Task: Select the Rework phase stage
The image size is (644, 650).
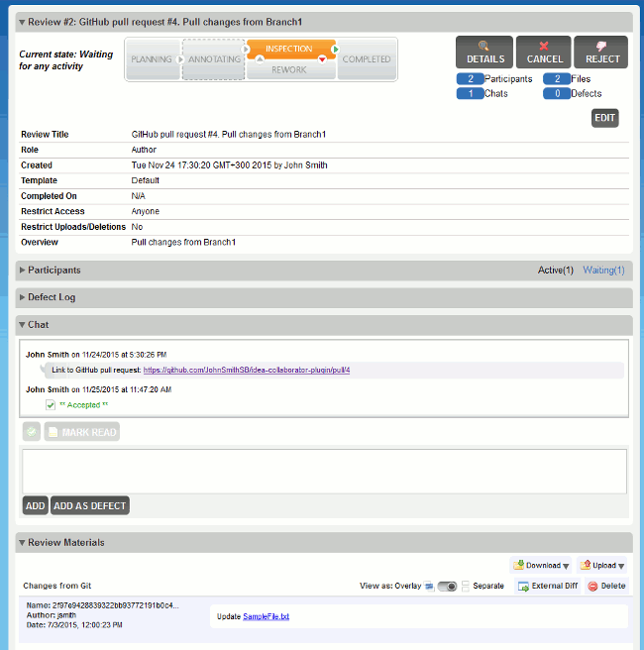Action: coord(289,69)
